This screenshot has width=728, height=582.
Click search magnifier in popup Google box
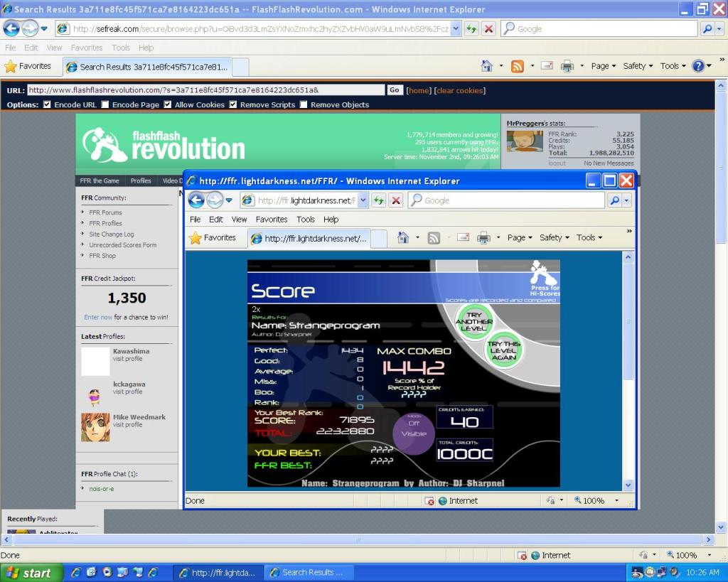[614, 200]
